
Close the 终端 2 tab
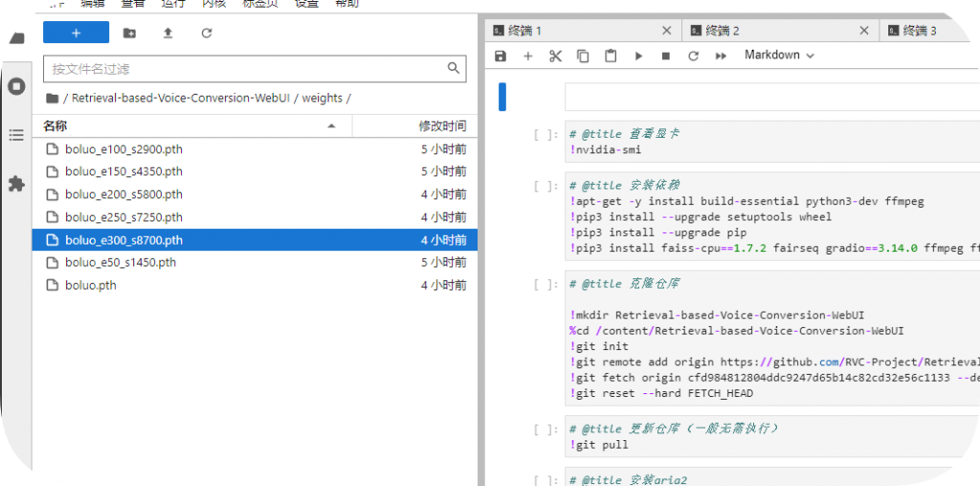(x=864, y=31)
